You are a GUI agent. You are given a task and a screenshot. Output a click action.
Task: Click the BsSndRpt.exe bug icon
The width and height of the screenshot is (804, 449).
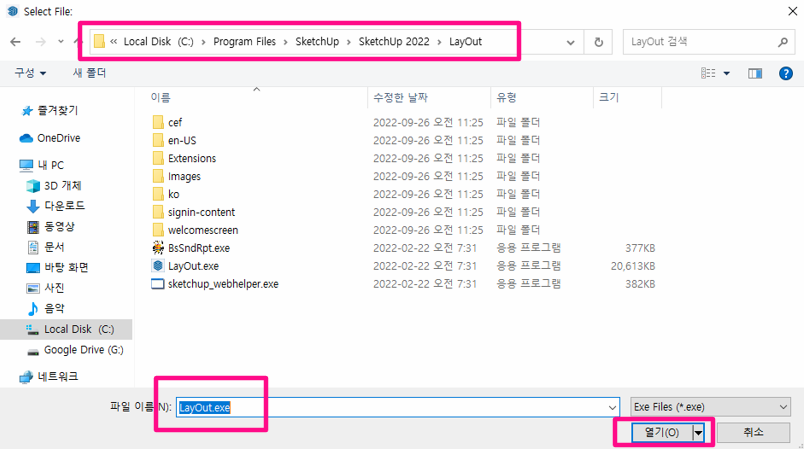158,248
